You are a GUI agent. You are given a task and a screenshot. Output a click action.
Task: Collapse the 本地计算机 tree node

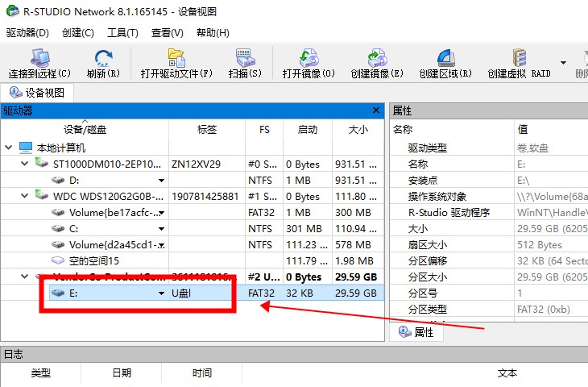(9, 148)
